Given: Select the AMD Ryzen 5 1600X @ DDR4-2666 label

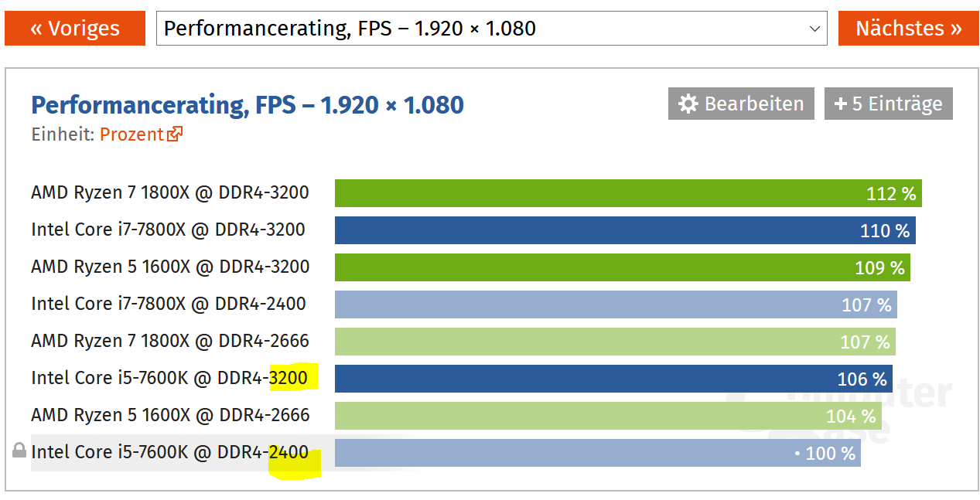Looking at the screenshot, I should tap(170, 415).
